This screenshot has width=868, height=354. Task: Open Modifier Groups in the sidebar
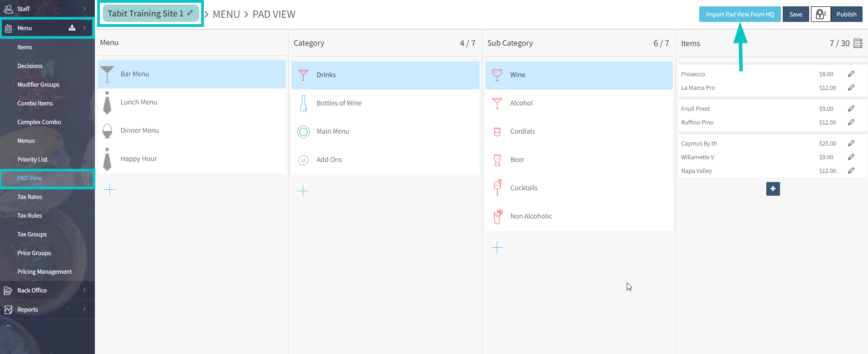pos(38,84)
